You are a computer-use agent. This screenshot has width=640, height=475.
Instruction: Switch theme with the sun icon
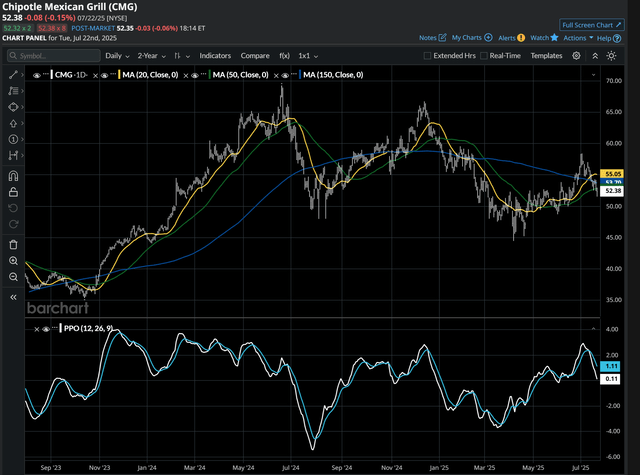611,56
